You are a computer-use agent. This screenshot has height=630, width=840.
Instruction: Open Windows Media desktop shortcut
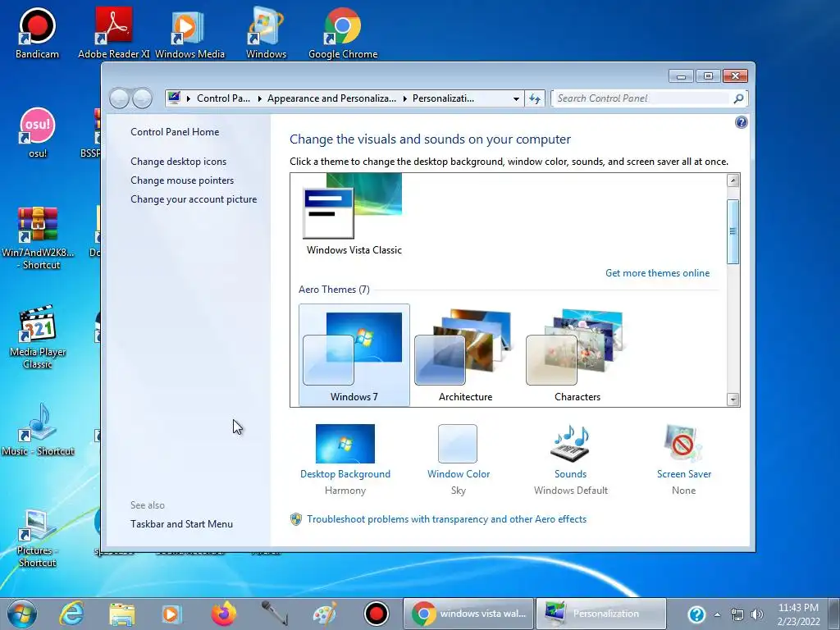[x=189, y=33]
